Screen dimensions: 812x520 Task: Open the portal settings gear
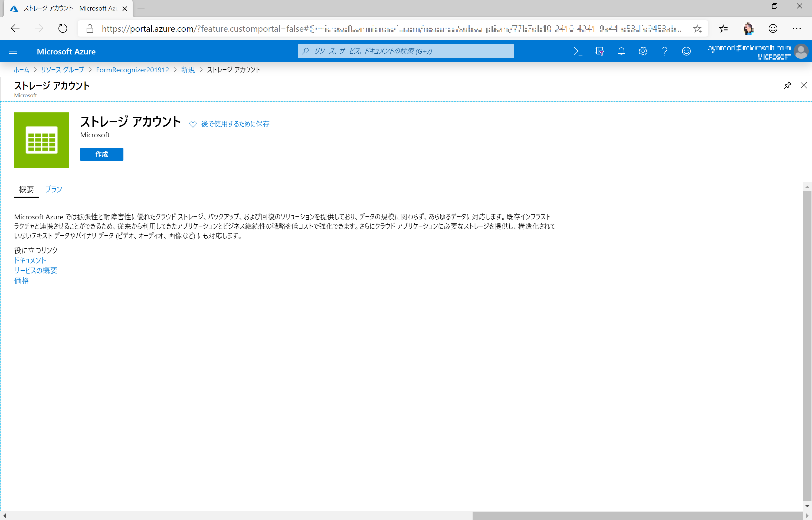(643, 51)
